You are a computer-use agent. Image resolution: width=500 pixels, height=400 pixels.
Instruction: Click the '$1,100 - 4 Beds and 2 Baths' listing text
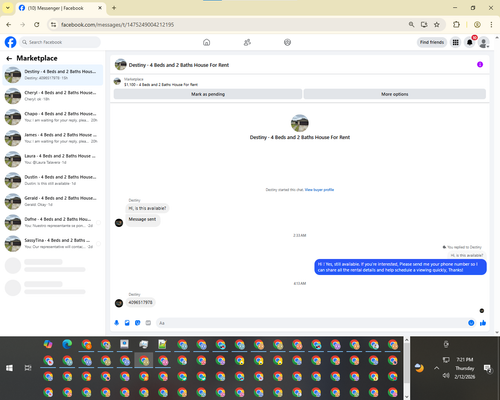(x=161, y=85)
